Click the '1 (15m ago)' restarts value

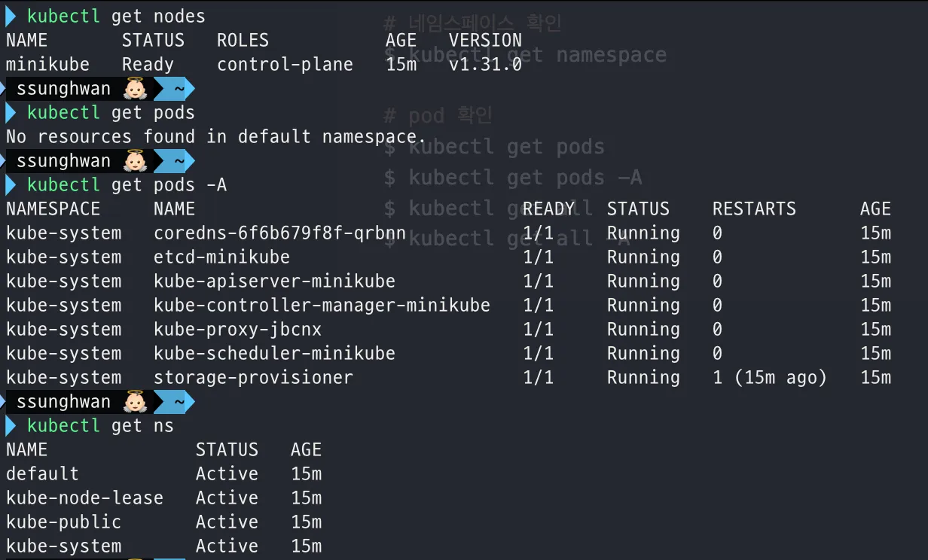(770, 378)
